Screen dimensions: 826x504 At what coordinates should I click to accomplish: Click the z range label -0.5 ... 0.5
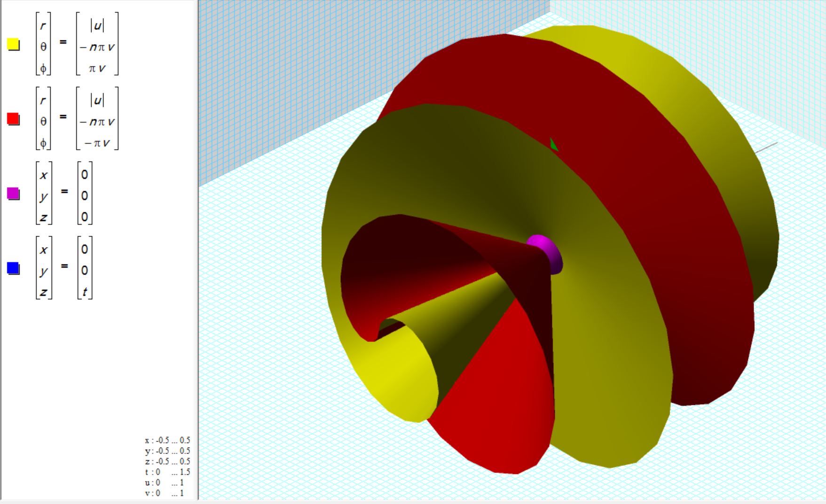[x=167, y=461]
